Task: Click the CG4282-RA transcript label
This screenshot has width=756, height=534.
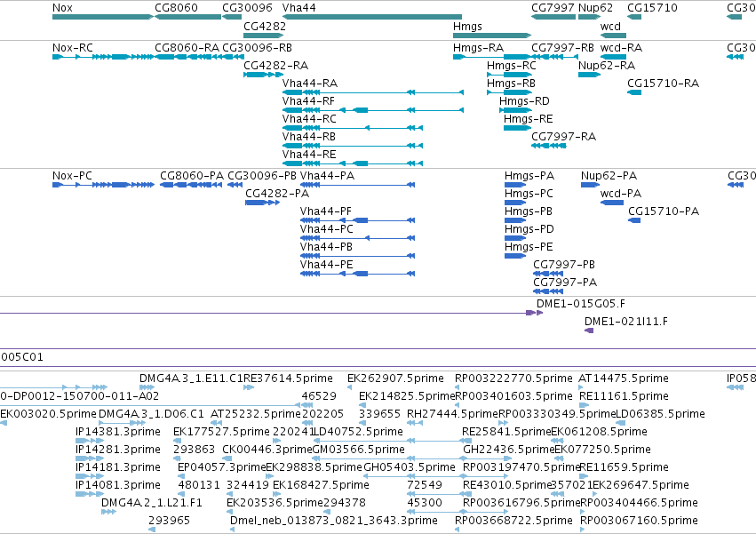Action: (275, 66)
